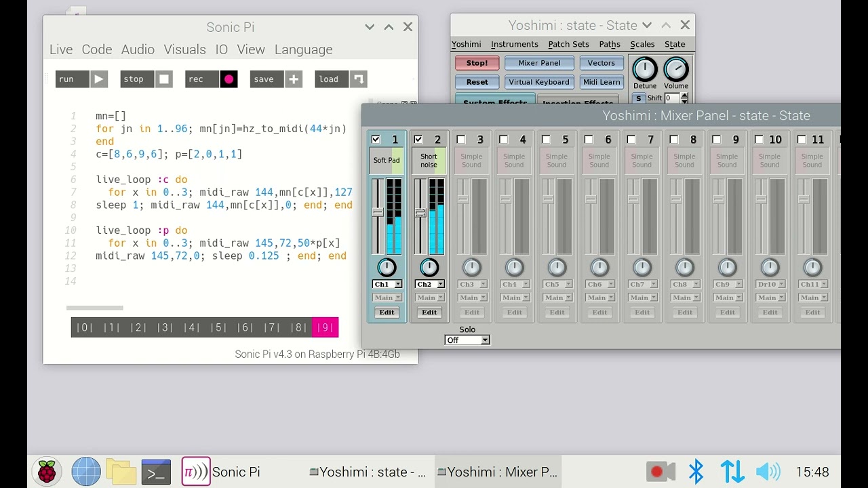Open the Patch Sets menu in Yoshimi

(x=568, y=44)
